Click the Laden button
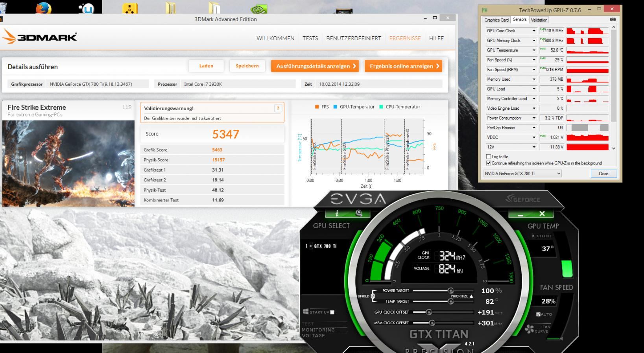This screenshot has width=644, height=353. pyautogui.click(x=206, y=66)
